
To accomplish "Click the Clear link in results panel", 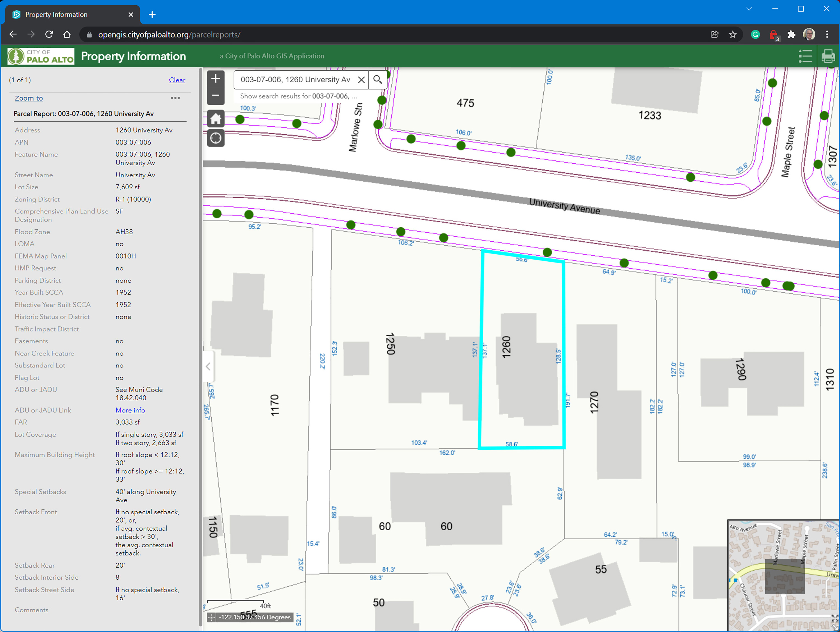I will 177,80.
